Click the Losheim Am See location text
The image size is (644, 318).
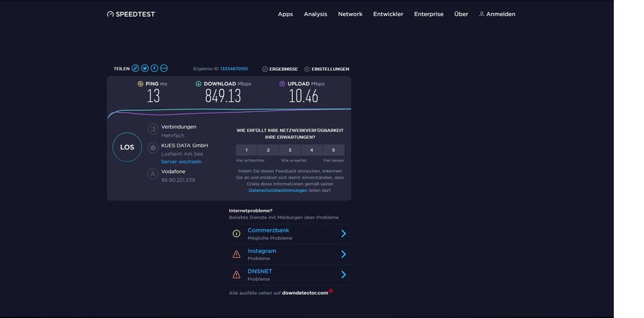[182, 154]
